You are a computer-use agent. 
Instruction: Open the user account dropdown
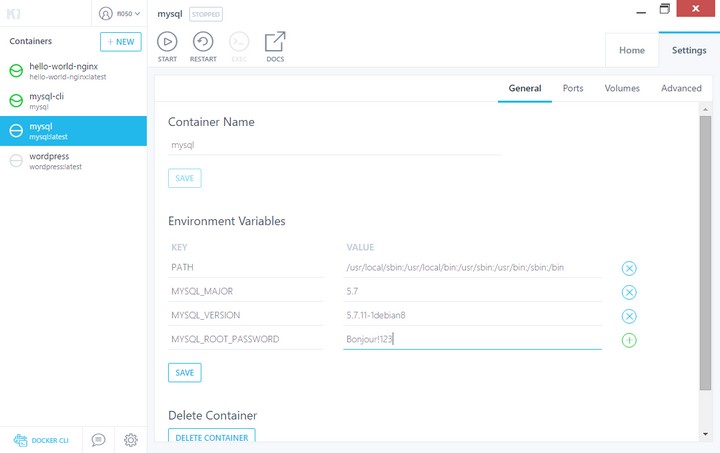[x=119, y=14]
